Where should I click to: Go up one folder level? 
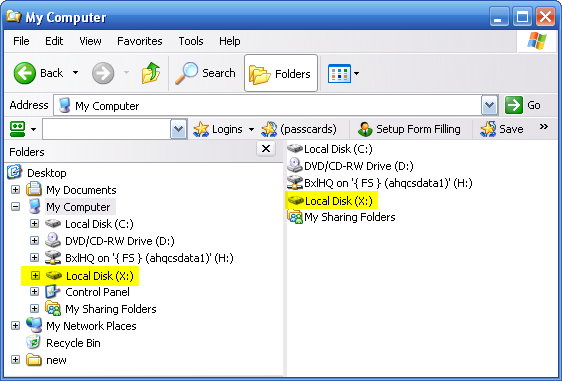point(151,73)
